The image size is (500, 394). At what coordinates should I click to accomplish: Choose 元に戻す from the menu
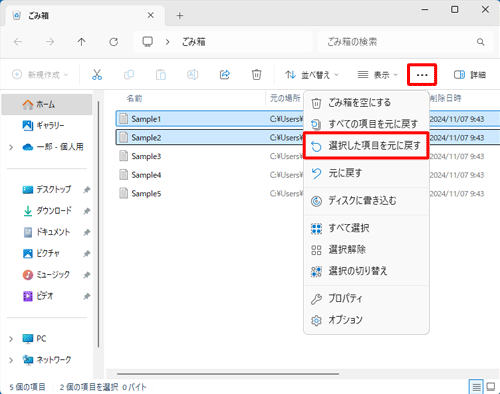366,173
